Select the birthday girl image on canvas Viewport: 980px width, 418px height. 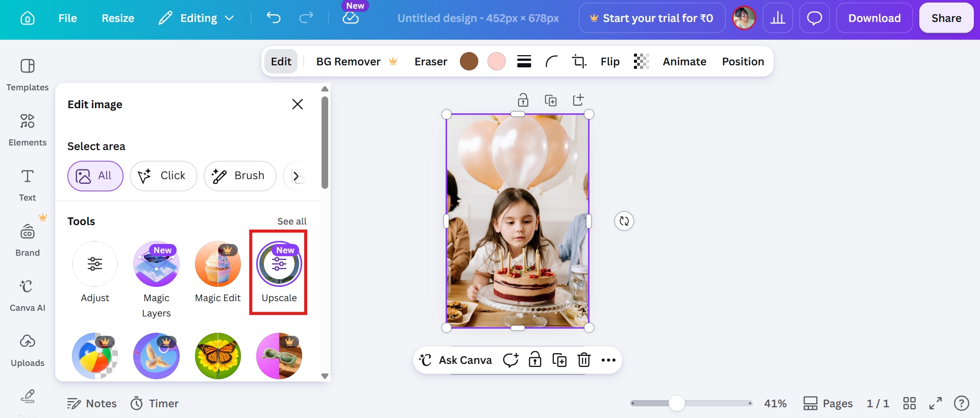[x=518, y=221]
